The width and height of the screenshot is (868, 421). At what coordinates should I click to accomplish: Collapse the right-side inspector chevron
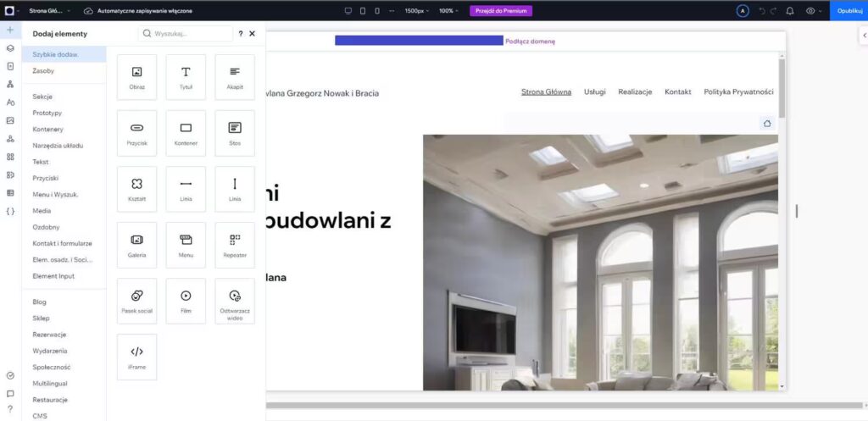tap(864, 36)
